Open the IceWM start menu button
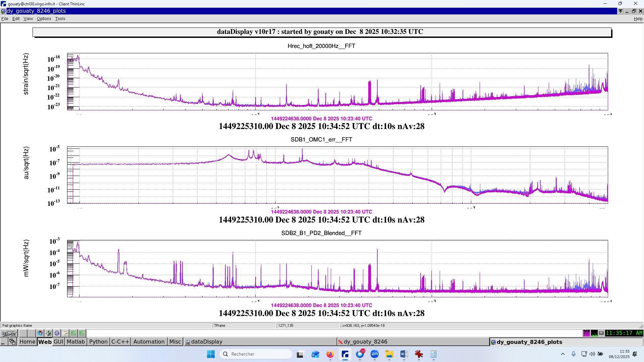 pos(9,333)
